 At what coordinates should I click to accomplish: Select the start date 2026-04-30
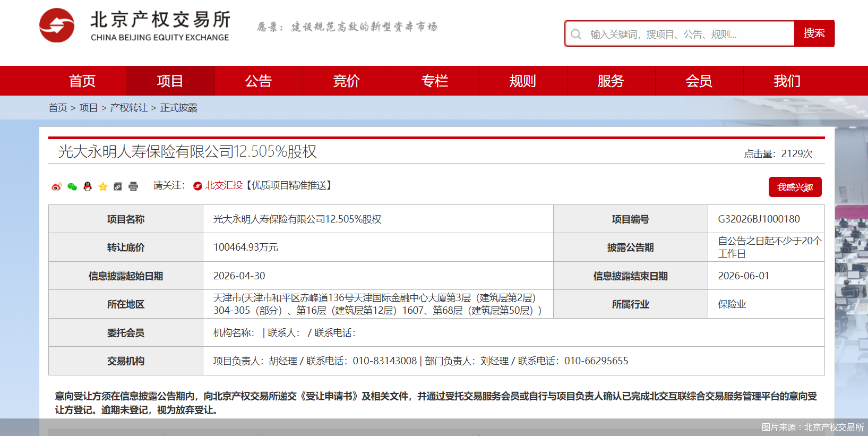click(239, 276)
